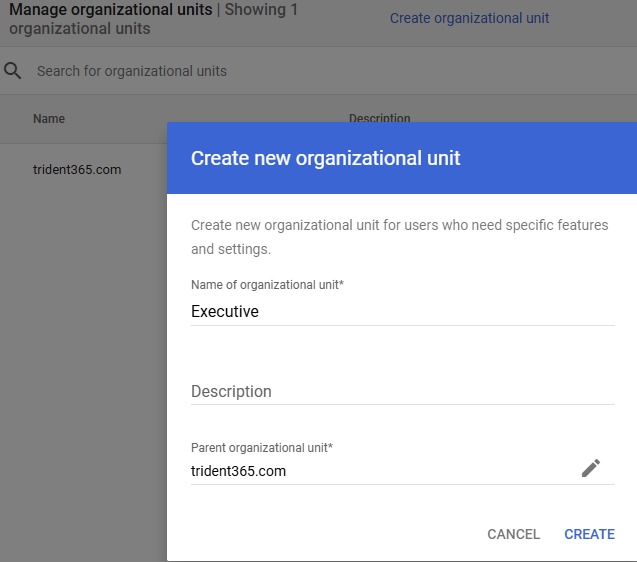Click the 'Name of organizational unit*' label
Viewport: 637px width, 562px height.
[267, 285]
